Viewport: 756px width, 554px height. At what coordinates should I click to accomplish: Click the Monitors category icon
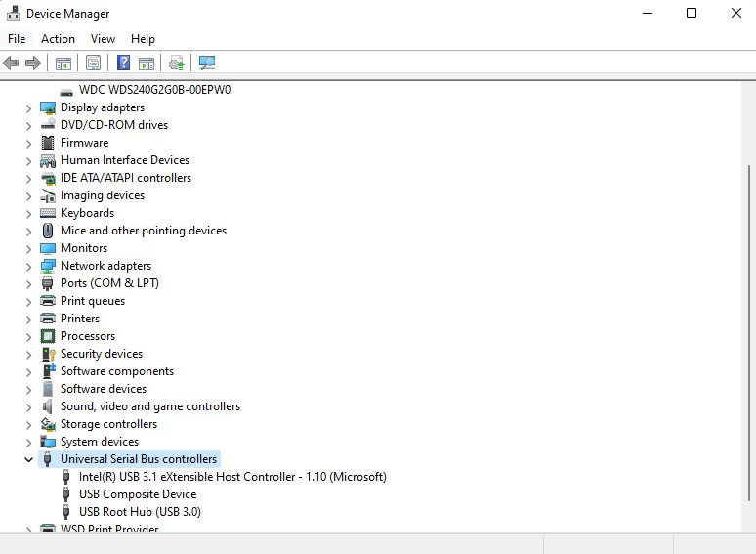[48, 248]
